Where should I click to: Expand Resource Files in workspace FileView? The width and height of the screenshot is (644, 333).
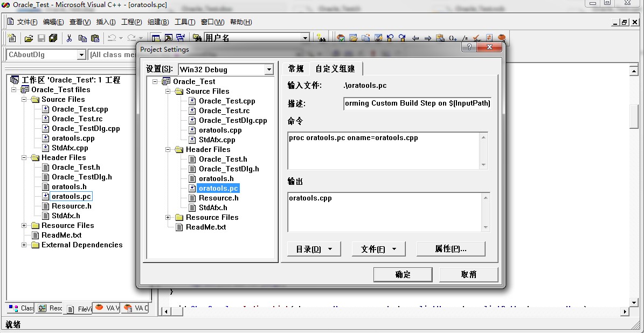(24, 225)
